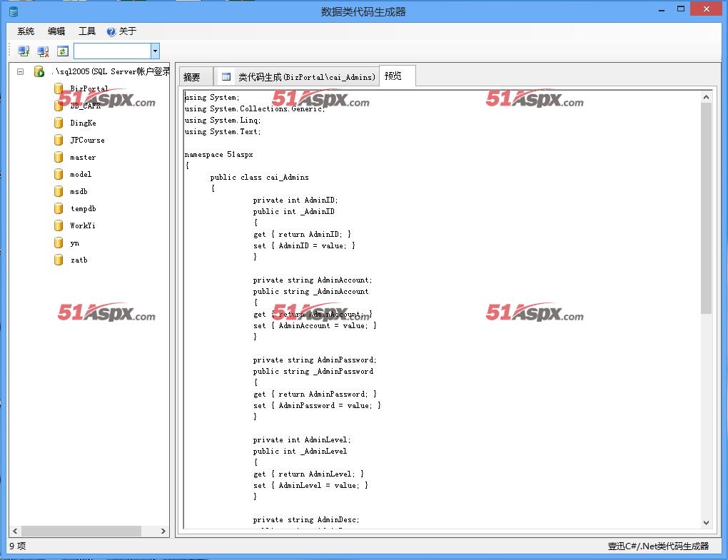Viewport: 728px width, 560px height.
Task: Select the DingKe database
Action: (x=83, y=123)
